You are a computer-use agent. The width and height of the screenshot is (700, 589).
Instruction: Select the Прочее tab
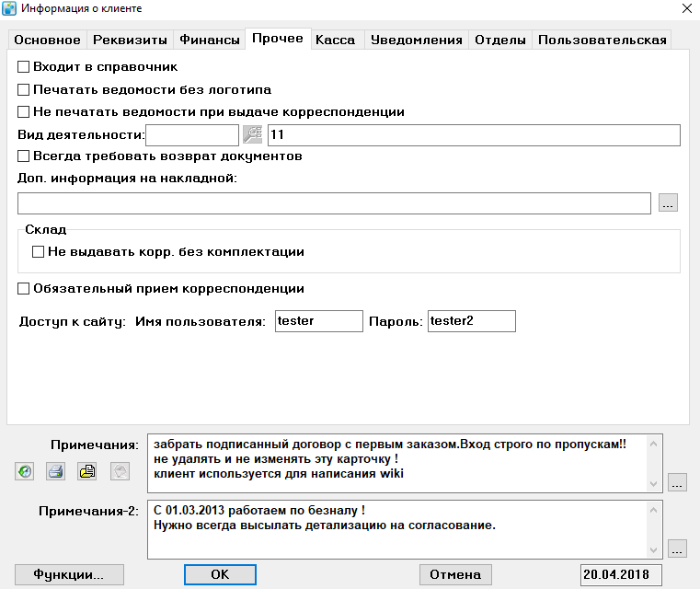pyautogui.click(x=278, y=39)
